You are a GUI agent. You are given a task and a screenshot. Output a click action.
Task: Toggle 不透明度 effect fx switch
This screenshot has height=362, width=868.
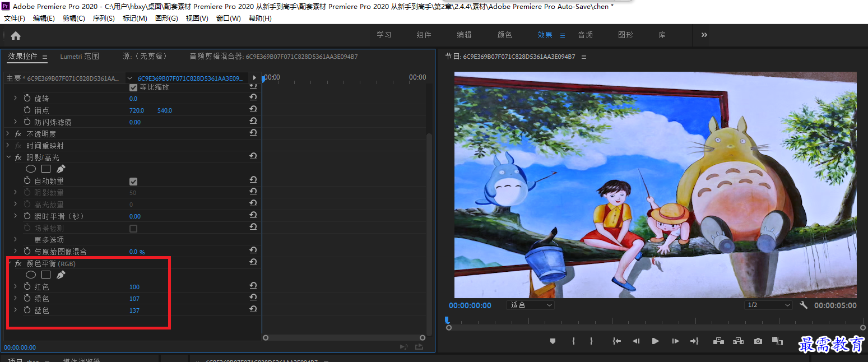[x=18, y=134]
